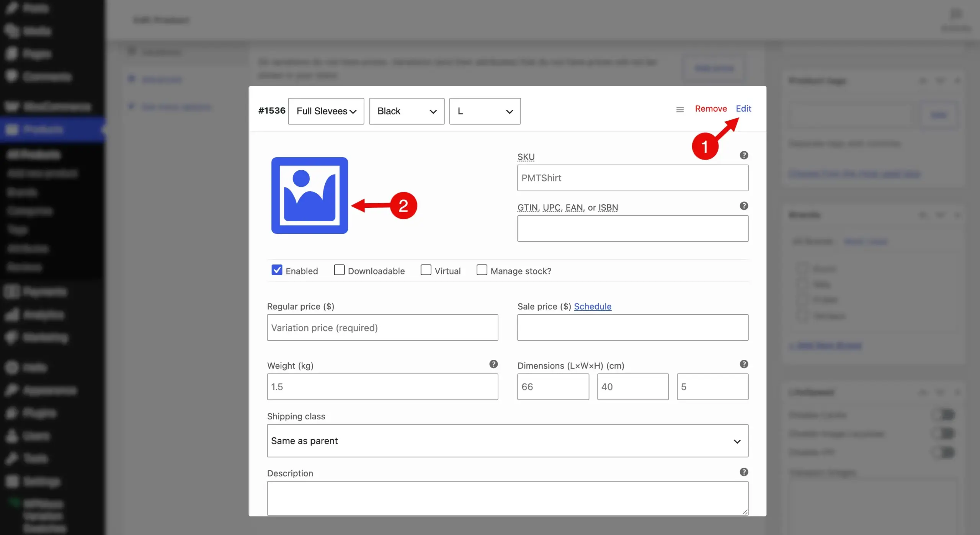Open the Black color dropdown
980x535 pixels.
407,111
